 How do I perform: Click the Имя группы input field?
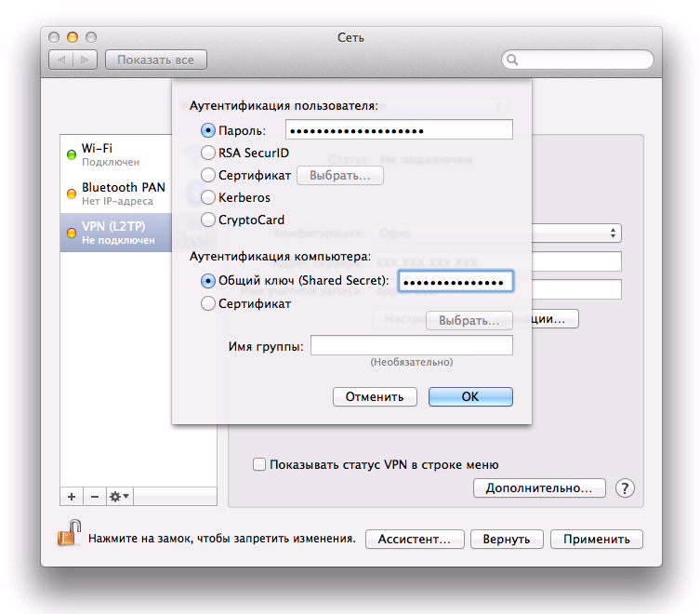tap(411, 346)
